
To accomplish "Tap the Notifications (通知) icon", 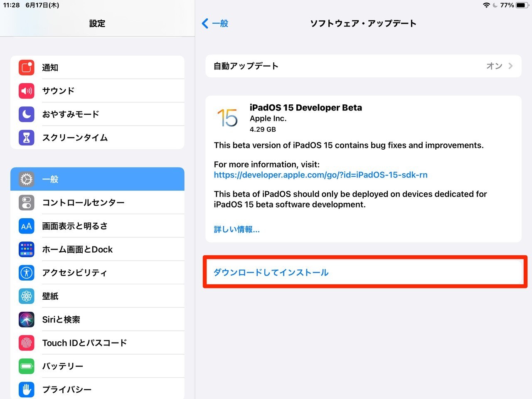I will point(27,67).
